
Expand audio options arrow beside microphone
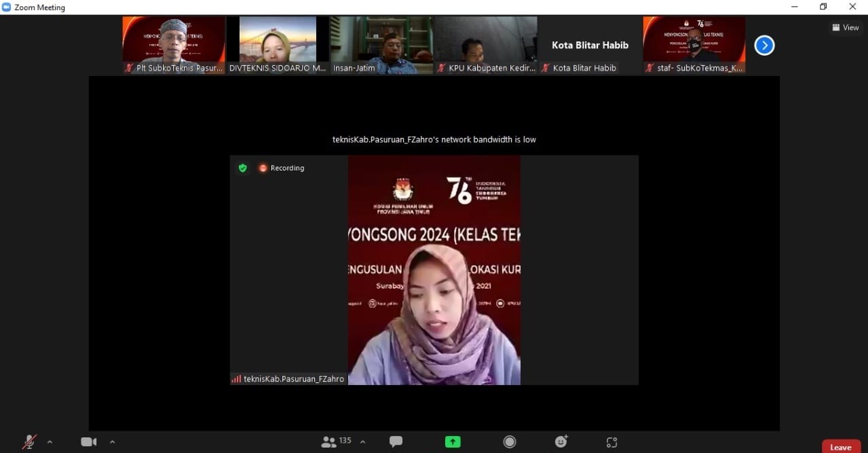pos(50,442)
